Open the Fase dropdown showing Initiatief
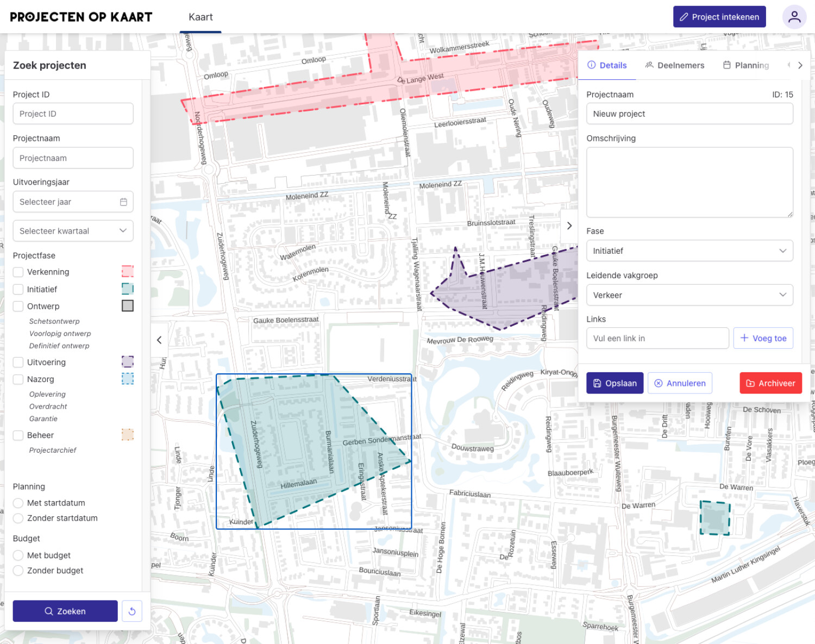 (x=689, y=251)
